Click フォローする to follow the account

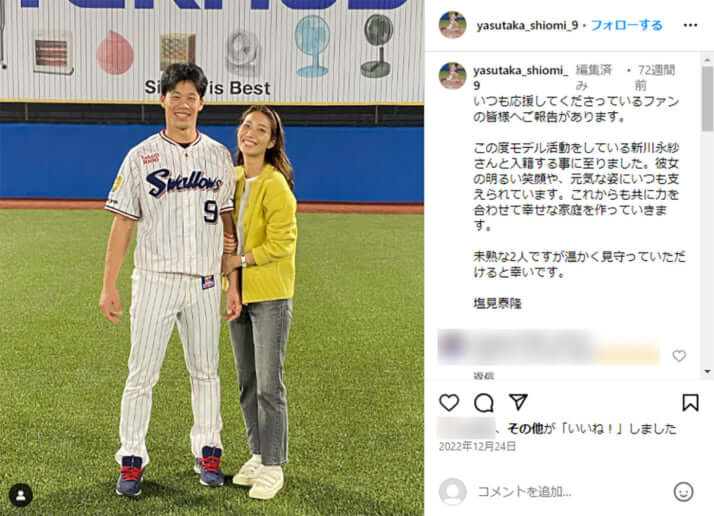click(626, 26)
